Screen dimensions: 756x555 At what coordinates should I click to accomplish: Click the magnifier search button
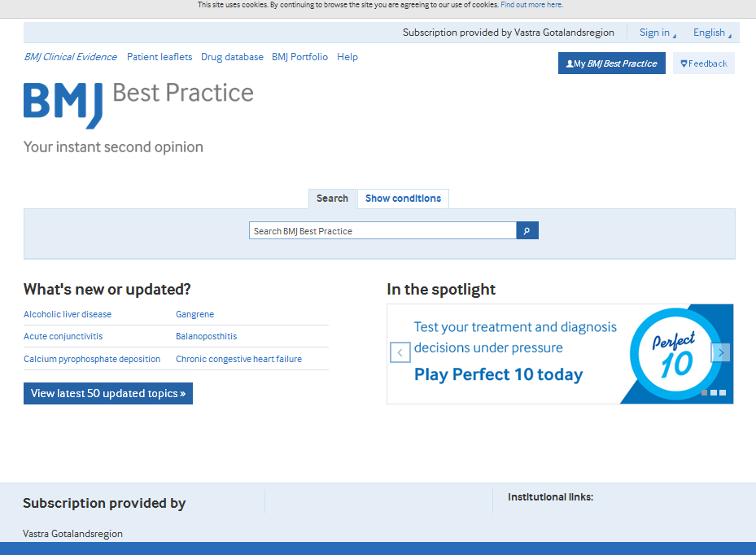coord(527,230)
